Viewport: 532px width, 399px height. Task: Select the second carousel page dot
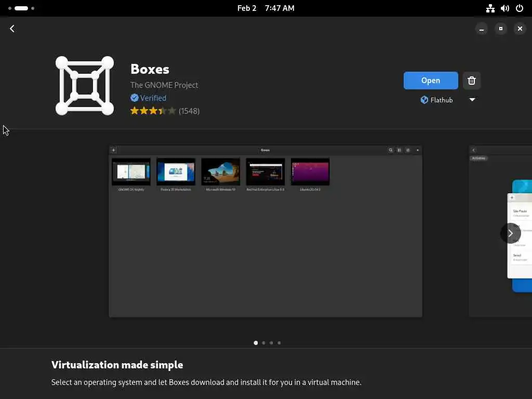click(263, 343)
